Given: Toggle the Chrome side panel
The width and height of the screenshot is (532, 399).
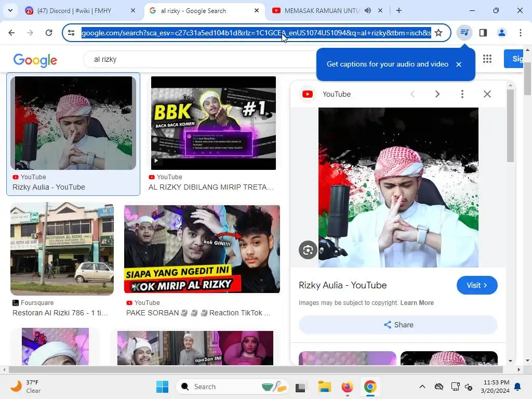Looking at the screenshot, I should [x=483, y=33].
